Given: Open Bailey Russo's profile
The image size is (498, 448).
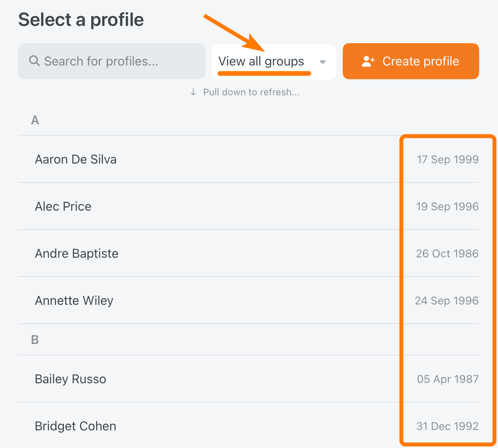Looking at the screenshot, I should (70, 379).
